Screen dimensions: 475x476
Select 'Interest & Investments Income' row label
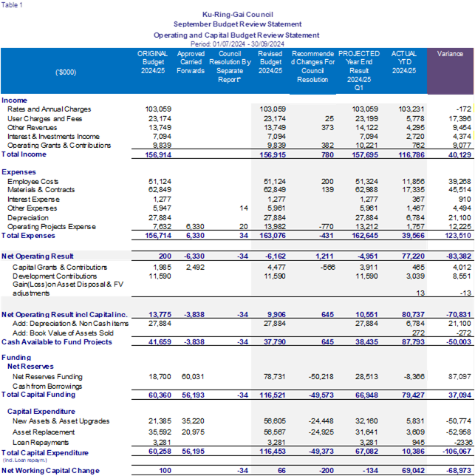[53, 137]
